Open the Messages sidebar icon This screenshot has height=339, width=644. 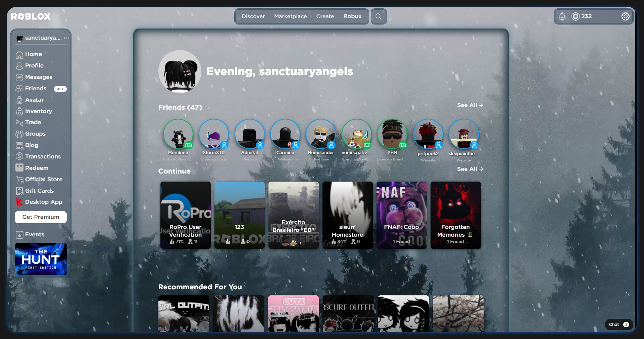click(x=20, y=77)
